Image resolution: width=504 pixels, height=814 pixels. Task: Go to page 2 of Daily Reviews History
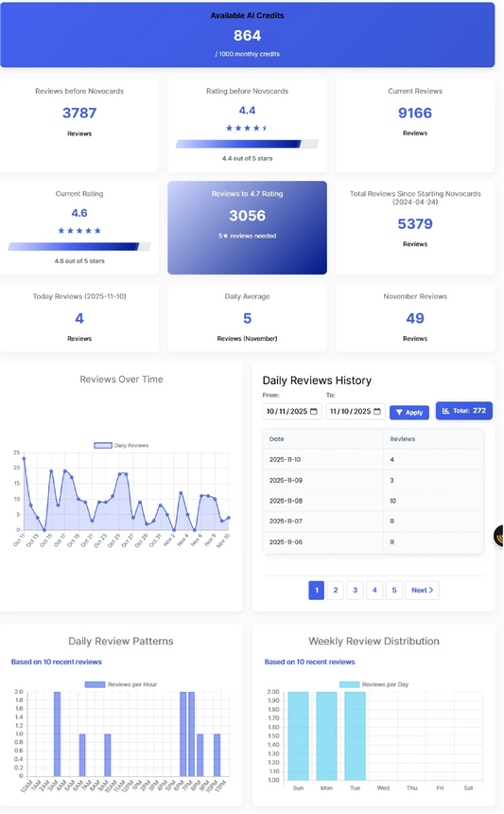[x=336, y=591]
